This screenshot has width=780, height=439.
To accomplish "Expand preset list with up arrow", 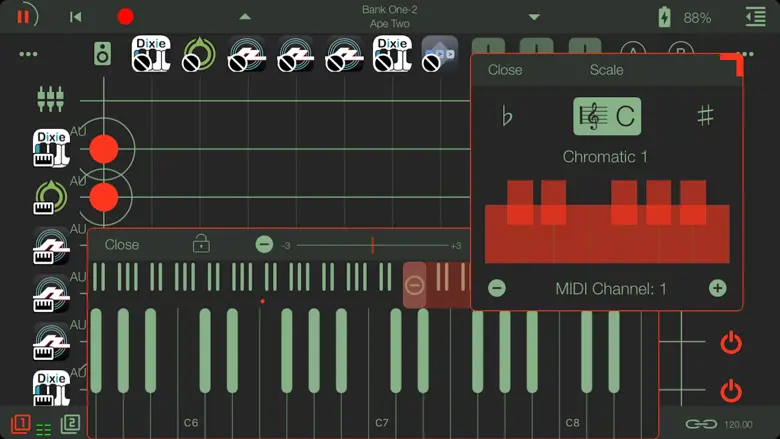I will coord(245,17).
